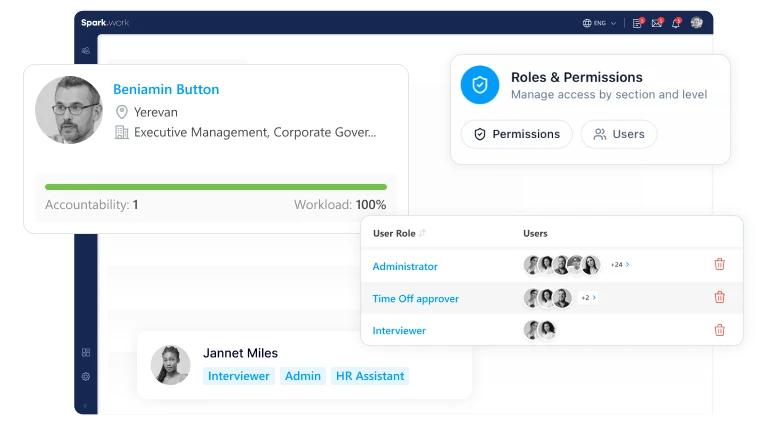Expand the +24 Administrator users list
Screen dimensions: 765x425
620,265
